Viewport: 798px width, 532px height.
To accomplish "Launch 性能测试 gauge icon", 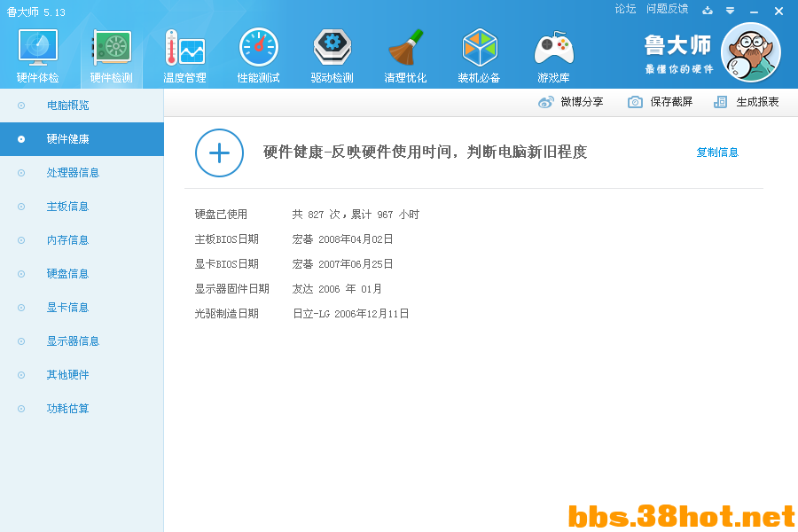I will pos(259,47).
